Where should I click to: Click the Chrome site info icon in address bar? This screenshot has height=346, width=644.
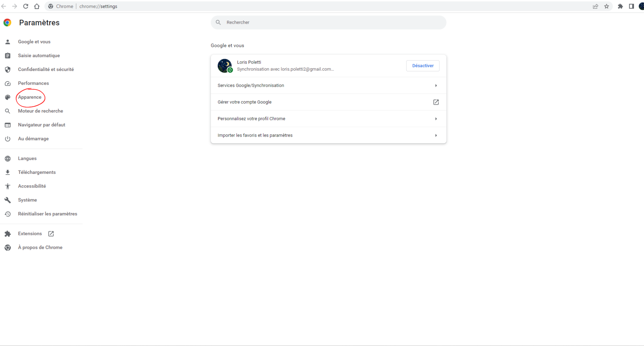tap(51, 6)
